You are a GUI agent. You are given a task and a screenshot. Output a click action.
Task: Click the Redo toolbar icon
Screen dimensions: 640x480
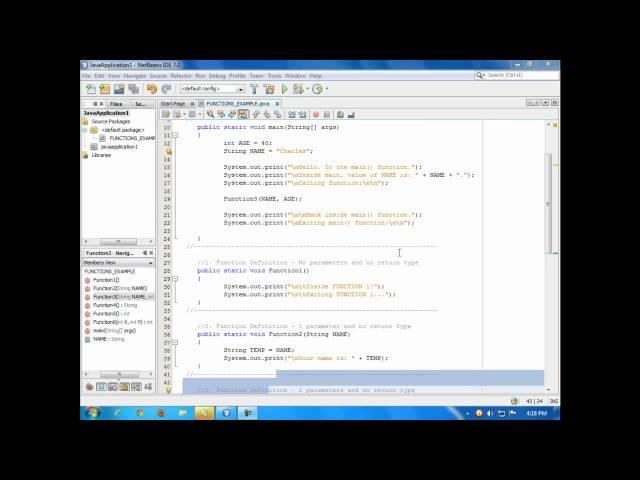(166, 89)
